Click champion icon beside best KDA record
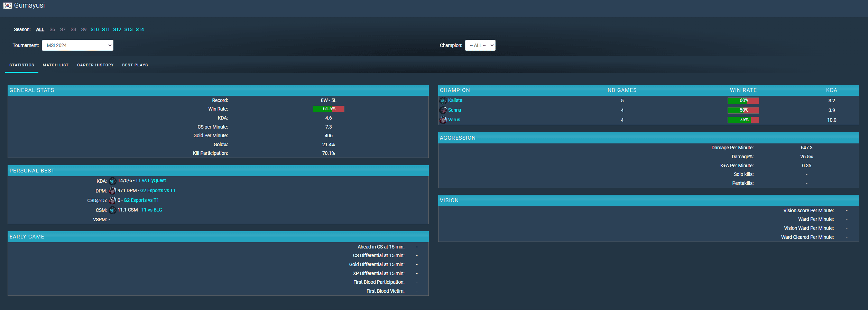The width and height of the screenshot is (868, 310). (112, 181)
